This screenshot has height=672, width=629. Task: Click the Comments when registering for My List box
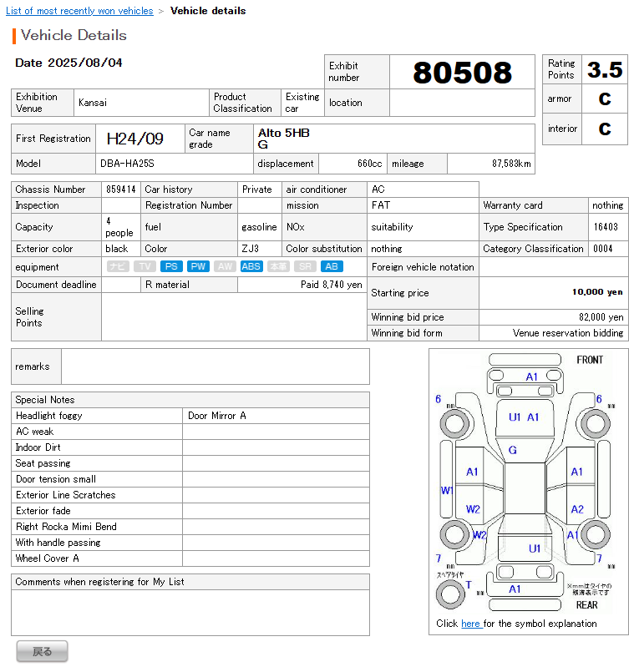click(x=190, y=613)
